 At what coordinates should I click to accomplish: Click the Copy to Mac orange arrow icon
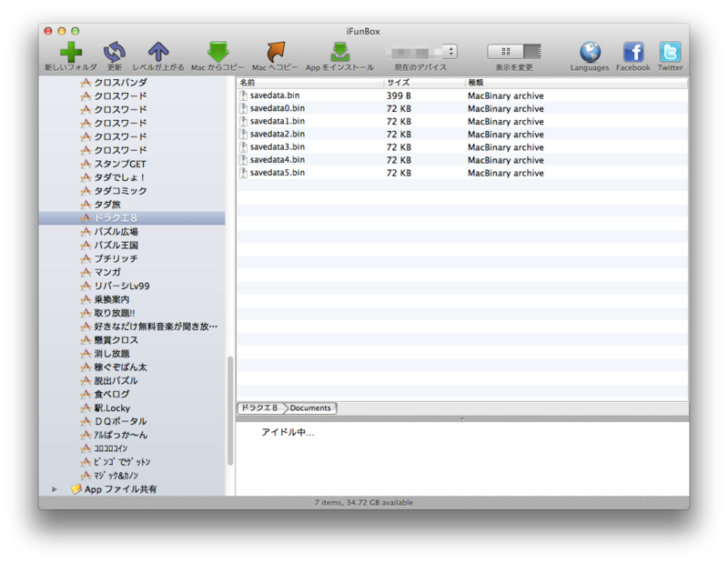click(276, 52)
